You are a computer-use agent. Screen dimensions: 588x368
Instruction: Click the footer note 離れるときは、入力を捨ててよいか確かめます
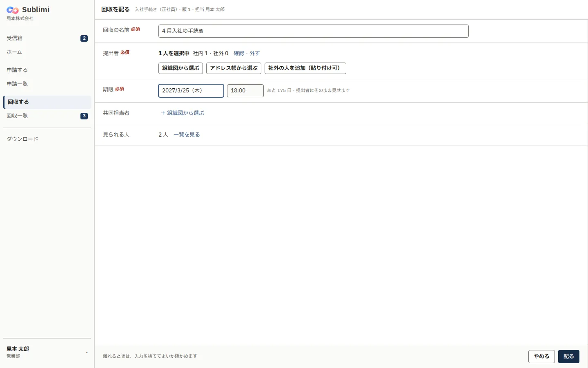click(x=150, y=356)
